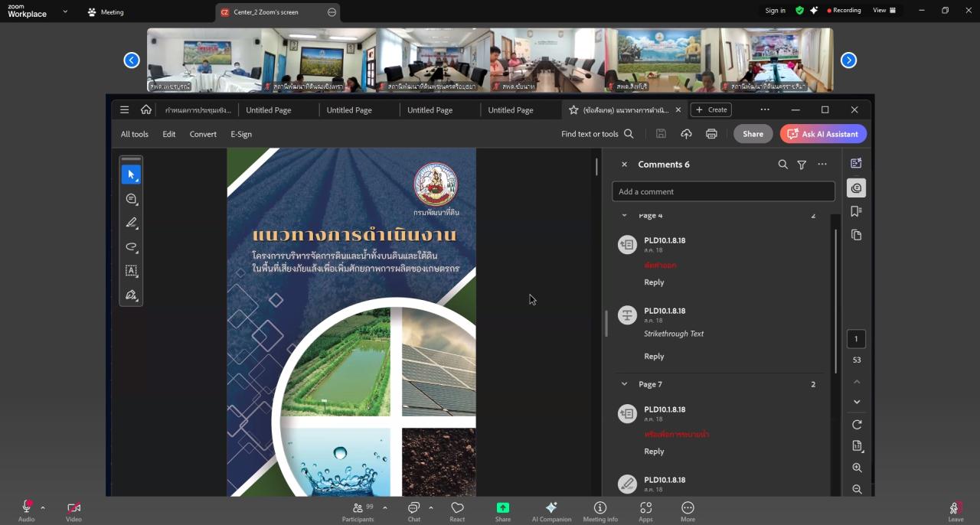Select the highlighter pen tool
Image resolution: width=980 pixels, height=525 pixels.
(131, 223)
